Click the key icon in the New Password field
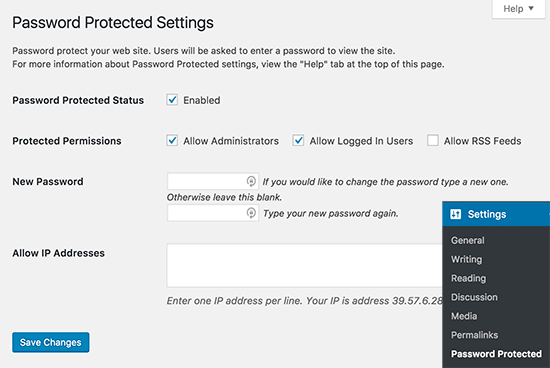 pyautogui.click(x=251, y=181)
